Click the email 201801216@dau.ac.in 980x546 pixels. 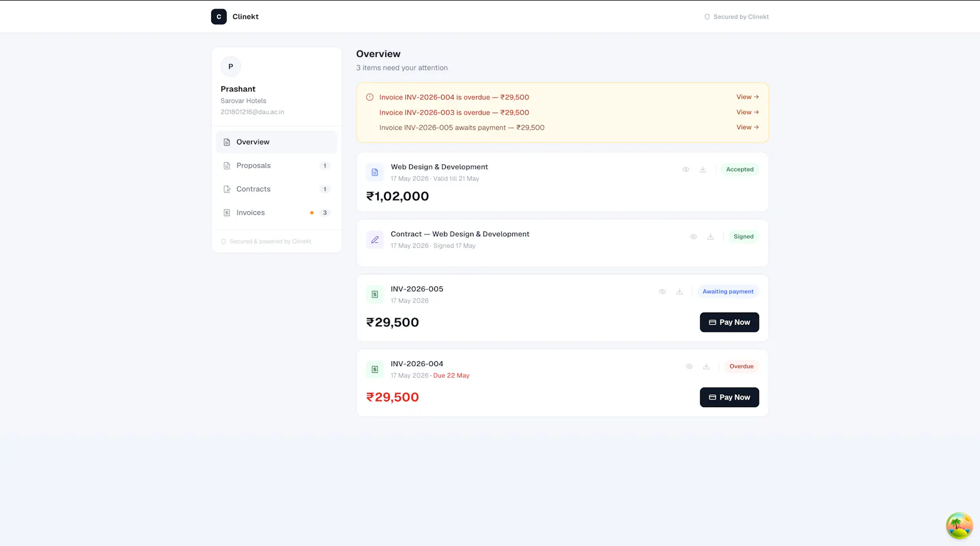tap(252, 112)
